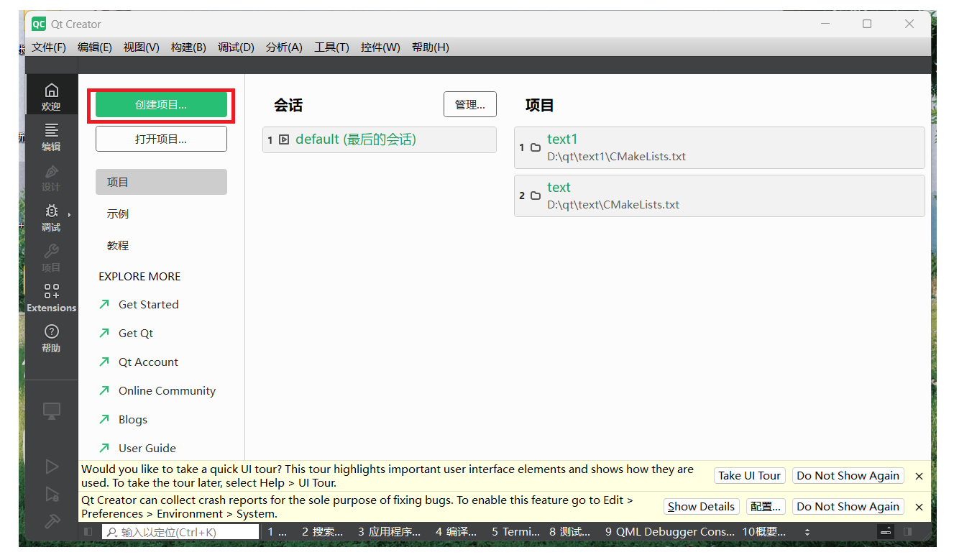Open the 工具(T) menu
This screenshot has height=560, width=954.
click(x=331, y=47)
